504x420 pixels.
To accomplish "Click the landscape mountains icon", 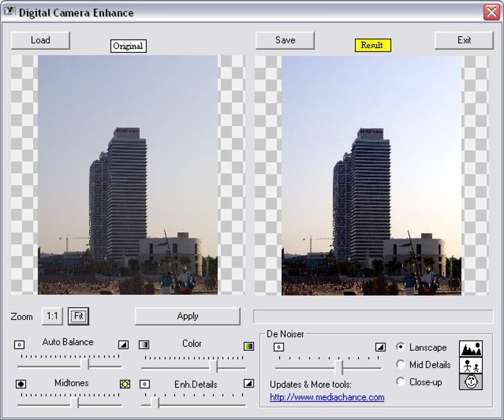I will [x=470, y=349].
